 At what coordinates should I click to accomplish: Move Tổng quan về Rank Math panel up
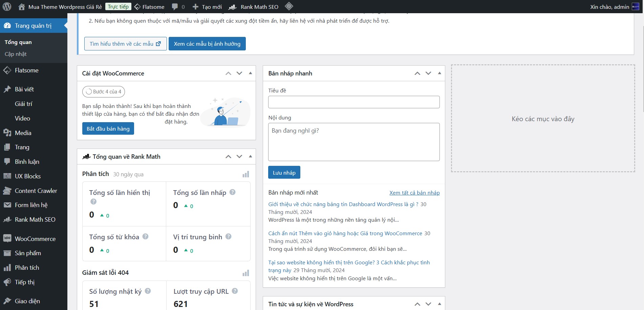(229, 156)
